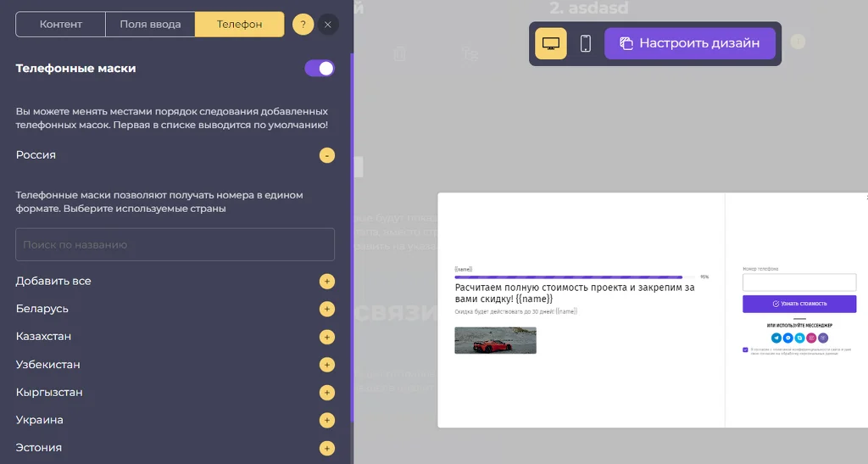Viewport: 868px width, 464px height.
Task: Click the yellow question mark help icon
Action: pyautogui.click(x=303, y=25)
